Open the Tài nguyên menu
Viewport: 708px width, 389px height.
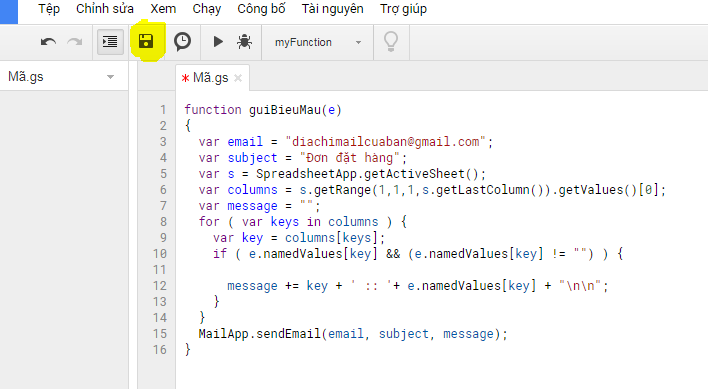332,9
